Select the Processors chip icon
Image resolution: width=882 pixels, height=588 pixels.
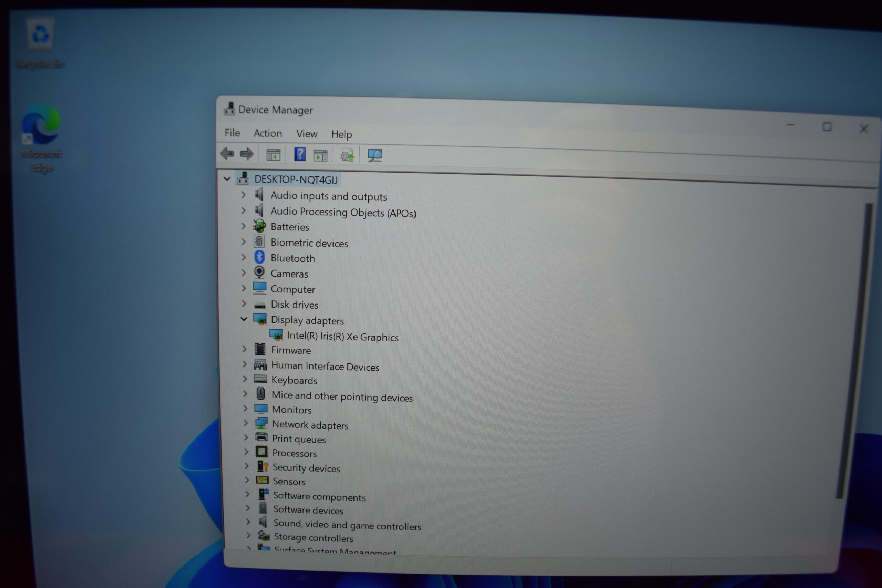pos(262,452)
